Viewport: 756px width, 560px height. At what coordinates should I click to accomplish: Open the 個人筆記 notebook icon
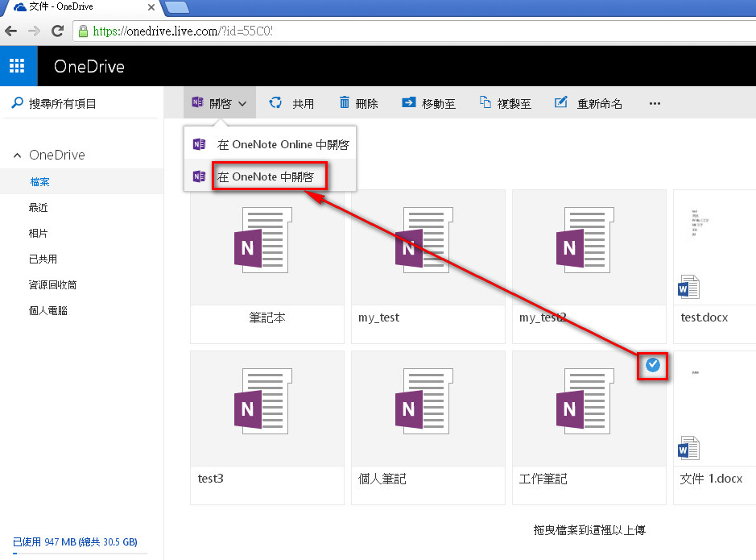[424, 400]
